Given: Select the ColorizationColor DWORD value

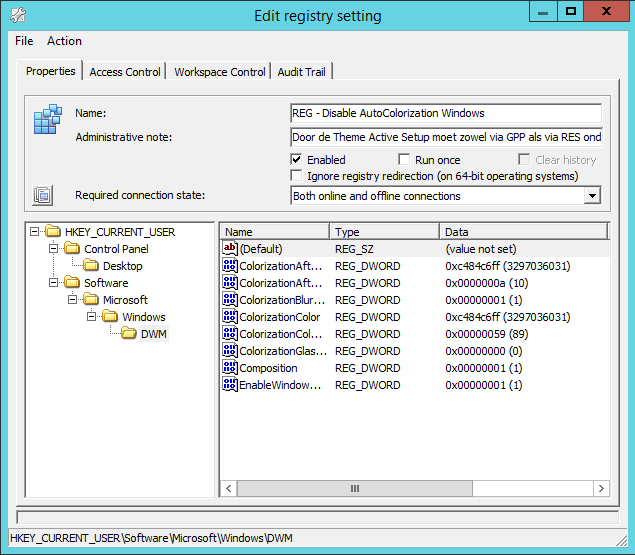Looking at the screenshot, I should point(280,317).
